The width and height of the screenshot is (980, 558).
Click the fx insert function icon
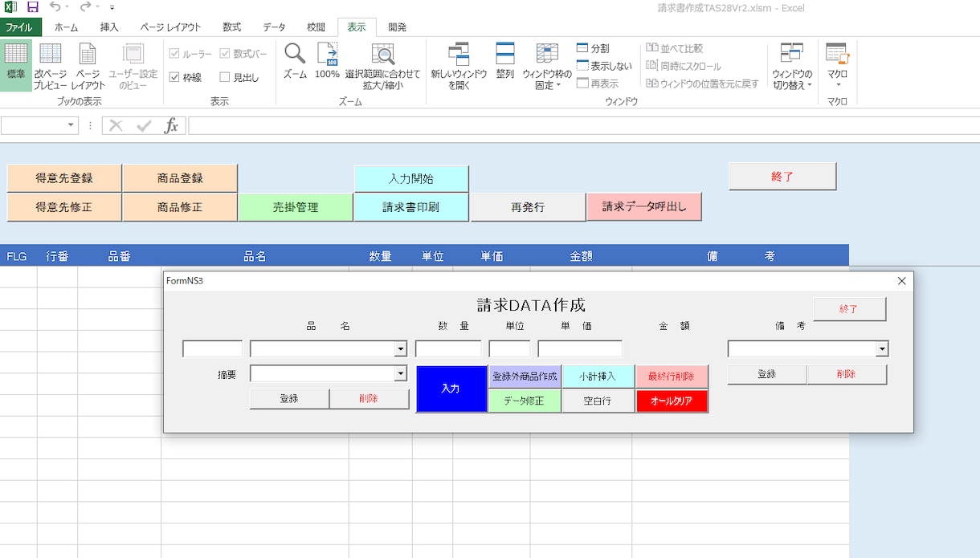point(171,125)
